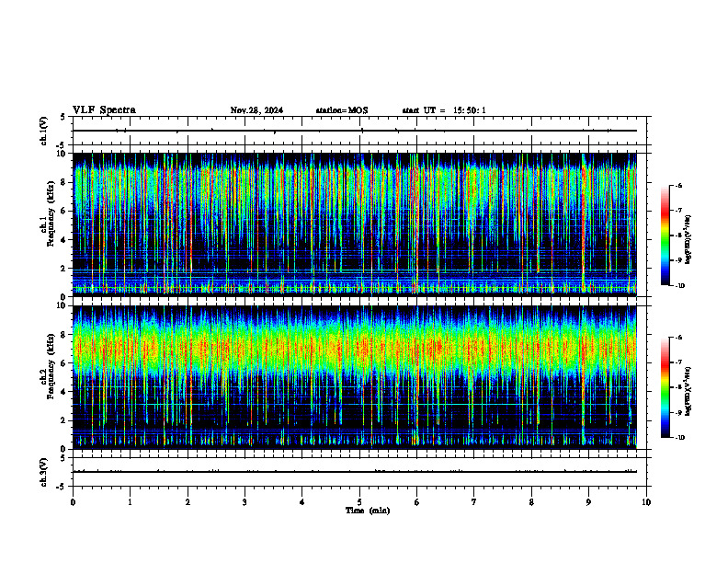Screen dimensions: 728x563
Task: Click the time axis tick label '3'
Action: pyautogui.click(x=245, y=502)
